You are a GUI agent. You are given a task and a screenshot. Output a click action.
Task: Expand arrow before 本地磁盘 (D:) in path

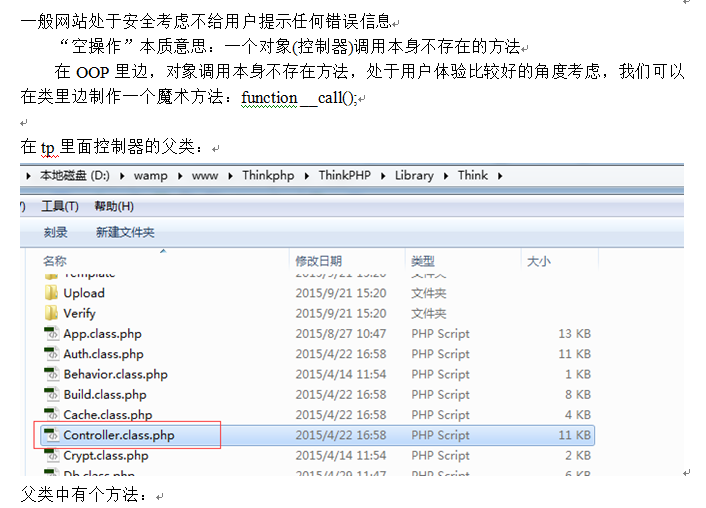(x=28, y=176)
